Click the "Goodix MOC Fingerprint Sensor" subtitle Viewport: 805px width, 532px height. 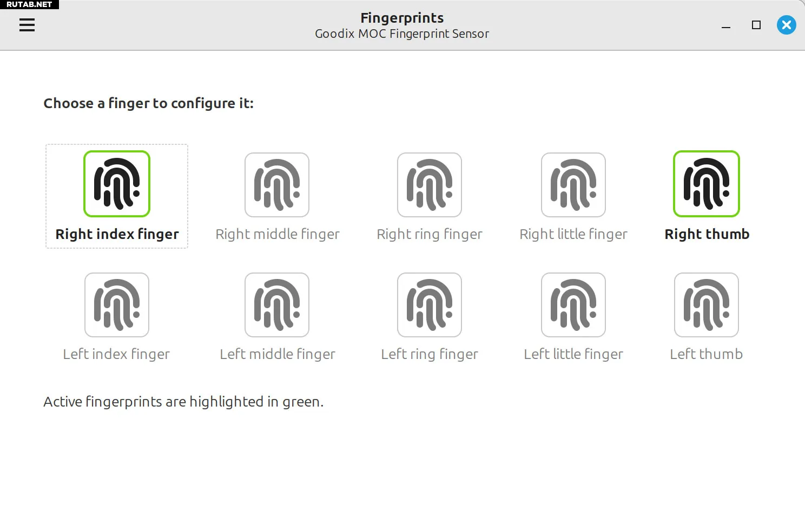[x=402, y=34]
